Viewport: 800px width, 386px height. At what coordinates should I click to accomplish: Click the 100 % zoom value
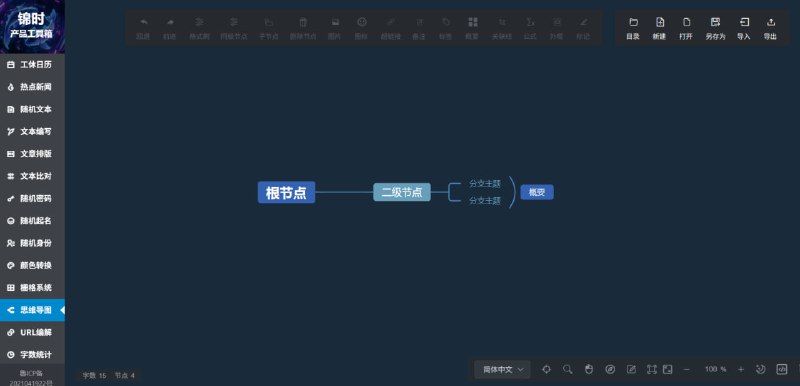point(715,369)
